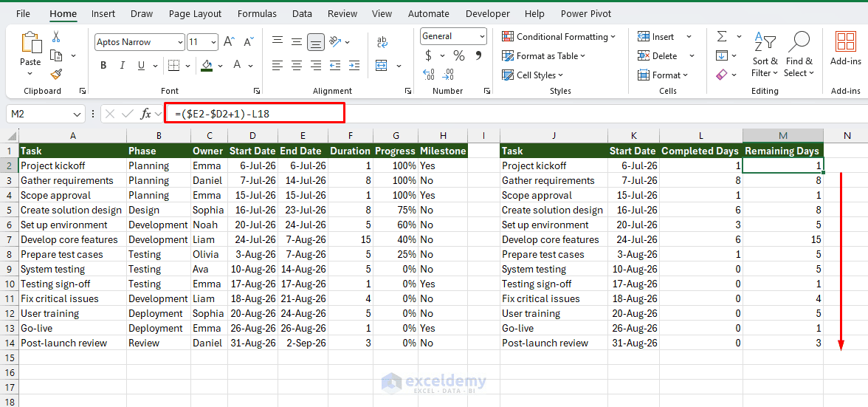Select Bottom Align icon
Screen dimensions: 868x407
pyautogui.click(x=316, y=41)
